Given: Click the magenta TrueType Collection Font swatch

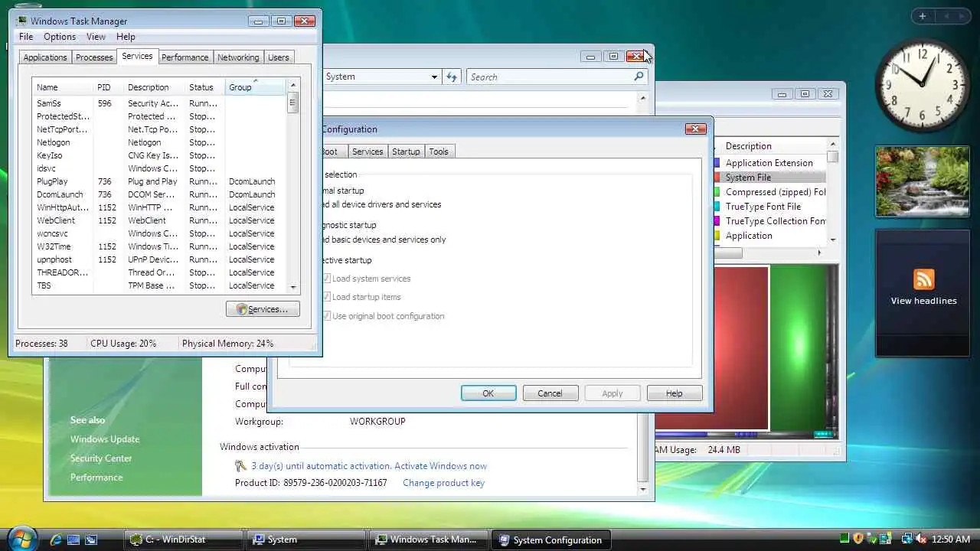Looking at the screenshot, I should tap(717, 221).
